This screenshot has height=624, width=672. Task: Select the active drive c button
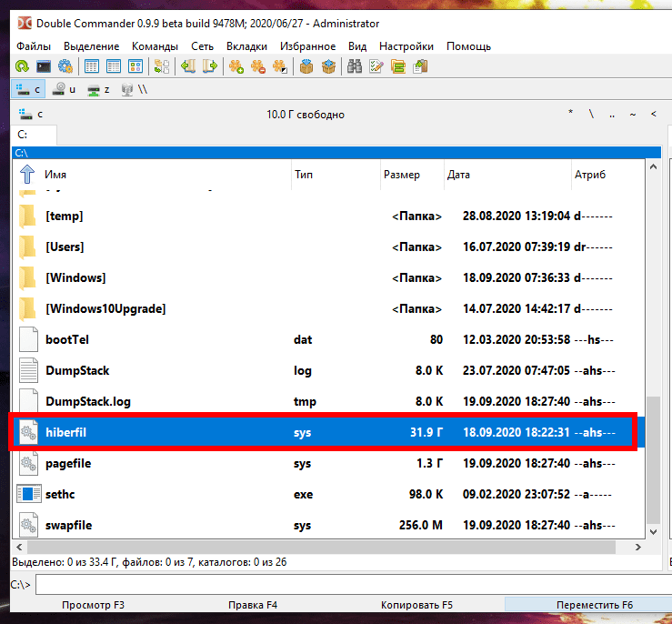[x=28, y=89]
